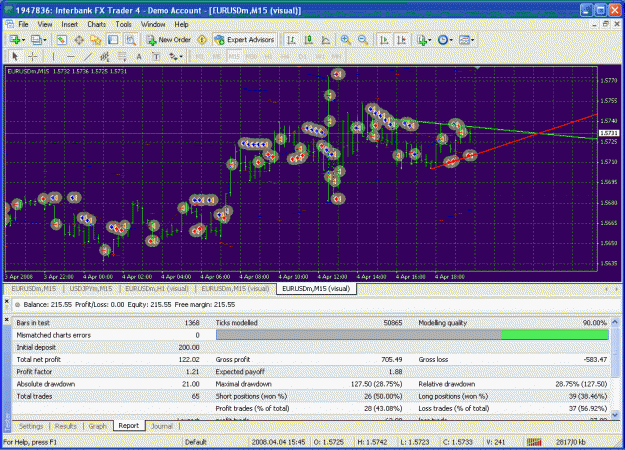The width and height of the screenshot is (625, 450).
Task: Toggle chart Auto Scroll icon
Action: pyautogui.click(x=384, y=40)
